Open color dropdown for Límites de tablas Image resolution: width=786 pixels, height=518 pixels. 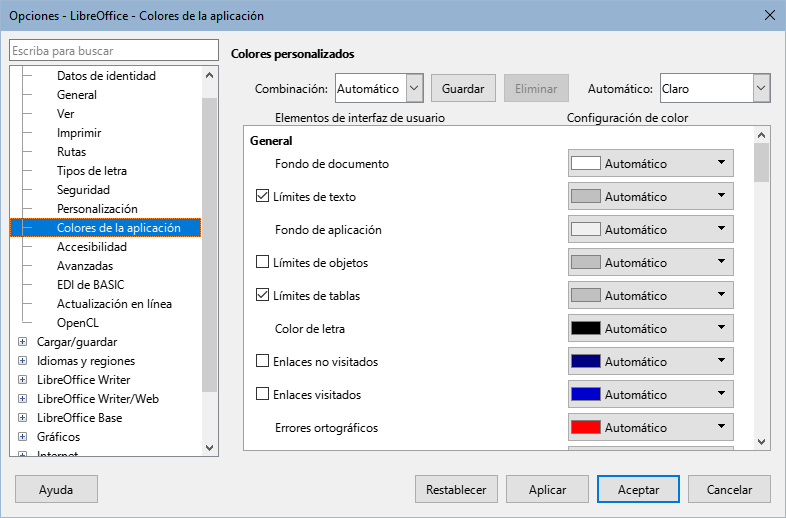tap(651, 295)
